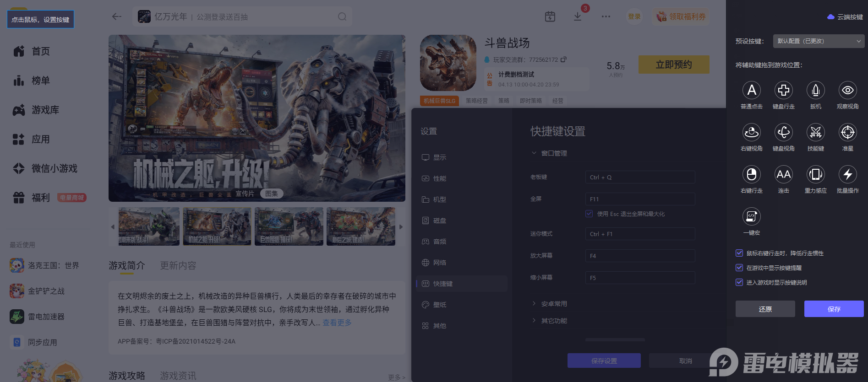Click the 云端按键 cloud icon
The width and height of the screenshot is (868, 382).
831,17
